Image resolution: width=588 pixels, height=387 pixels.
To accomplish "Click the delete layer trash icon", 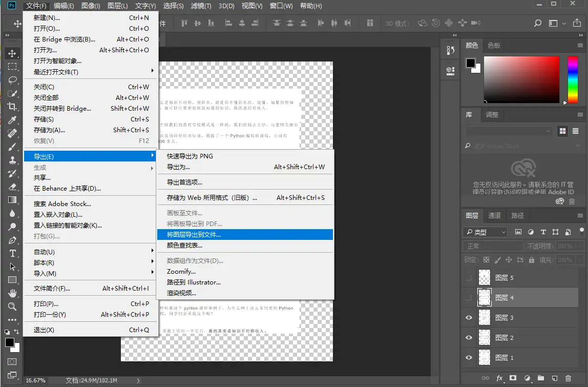I will coord(569,378).
